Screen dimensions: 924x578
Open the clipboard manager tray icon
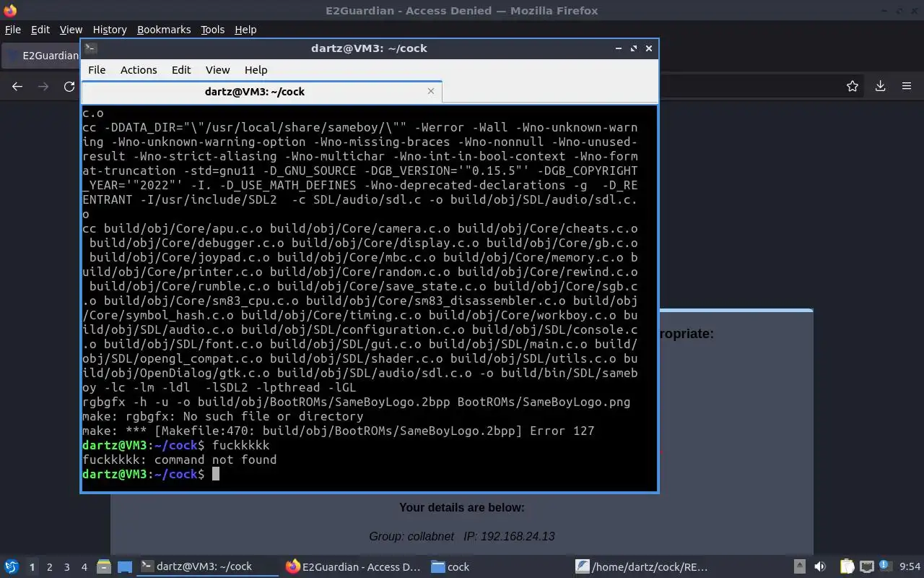[x=847, y=567]
